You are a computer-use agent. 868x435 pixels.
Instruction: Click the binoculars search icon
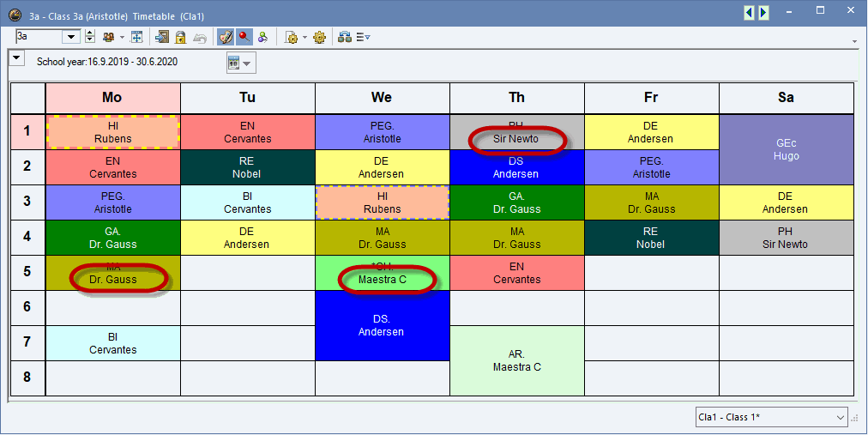344,37
